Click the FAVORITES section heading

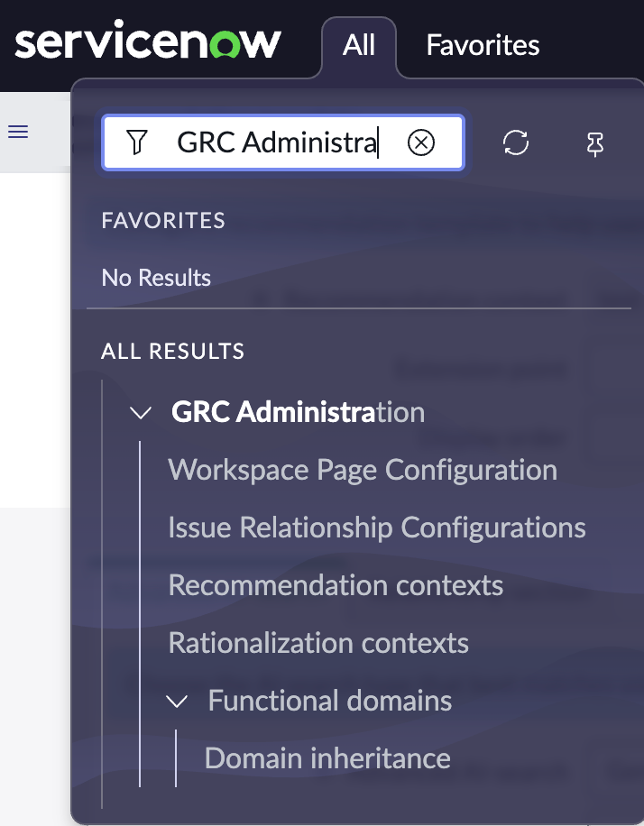tap(163, 221)
